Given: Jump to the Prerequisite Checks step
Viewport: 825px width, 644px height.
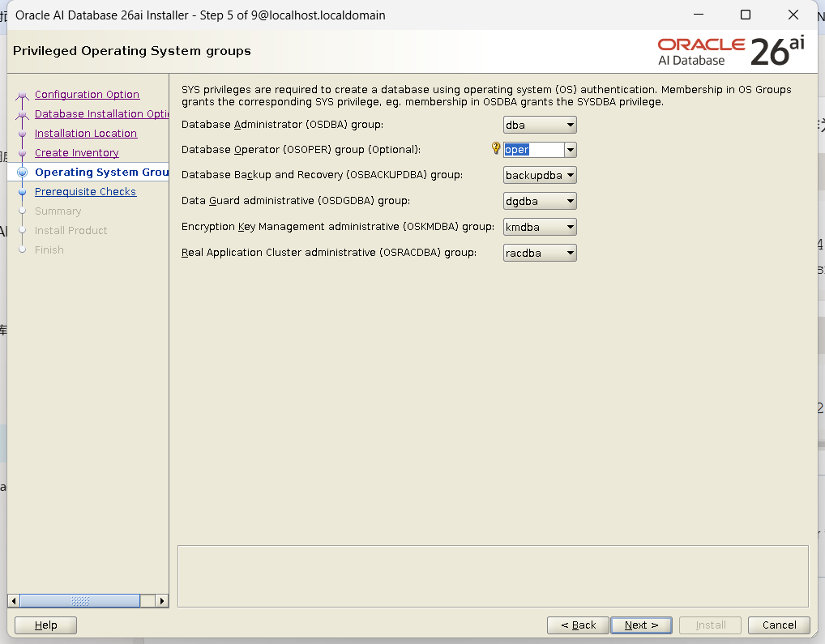Looking at the screenshot, I should click(85, 191).
